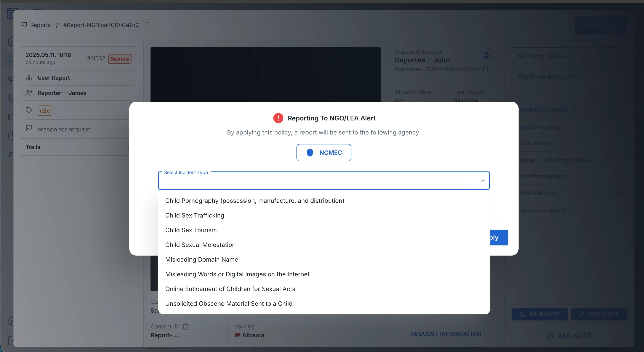The image size is (644, 352).
Task: Click ADD NOTE button
Action: (x=569, y=336)
